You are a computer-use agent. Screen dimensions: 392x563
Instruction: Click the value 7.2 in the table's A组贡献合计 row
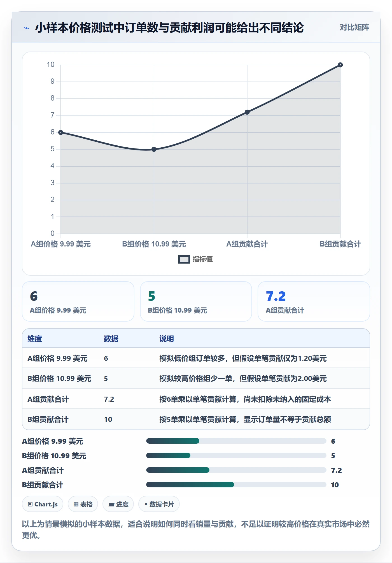109,399
